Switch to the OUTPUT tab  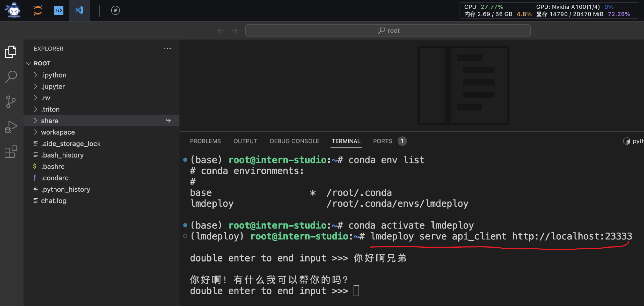point(245,141)
